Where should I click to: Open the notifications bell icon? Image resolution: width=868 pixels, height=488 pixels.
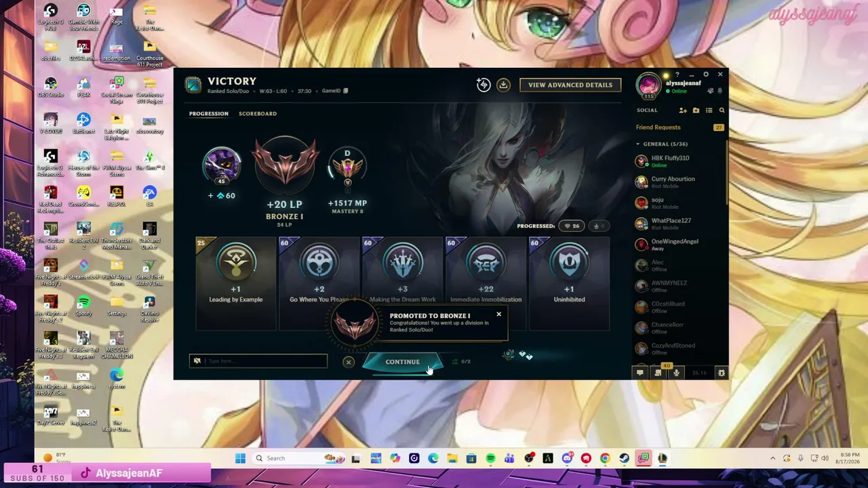click(719, 90)
